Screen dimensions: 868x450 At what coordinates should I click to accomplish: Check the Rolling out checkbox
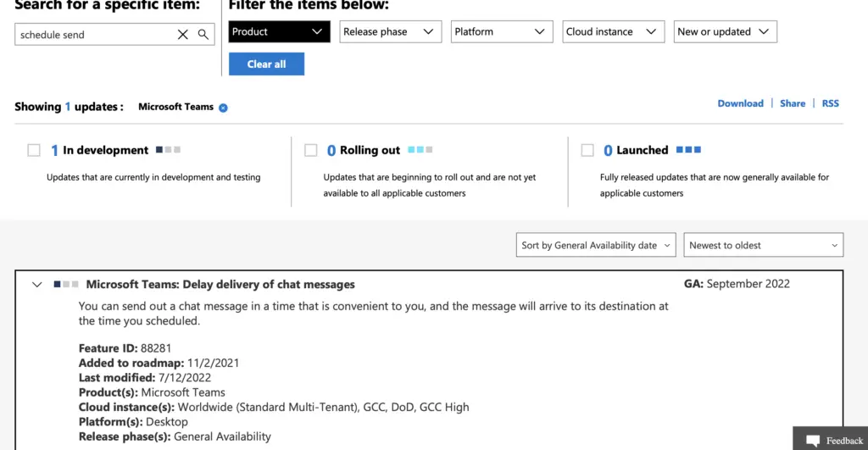click(x=310, y=150)
